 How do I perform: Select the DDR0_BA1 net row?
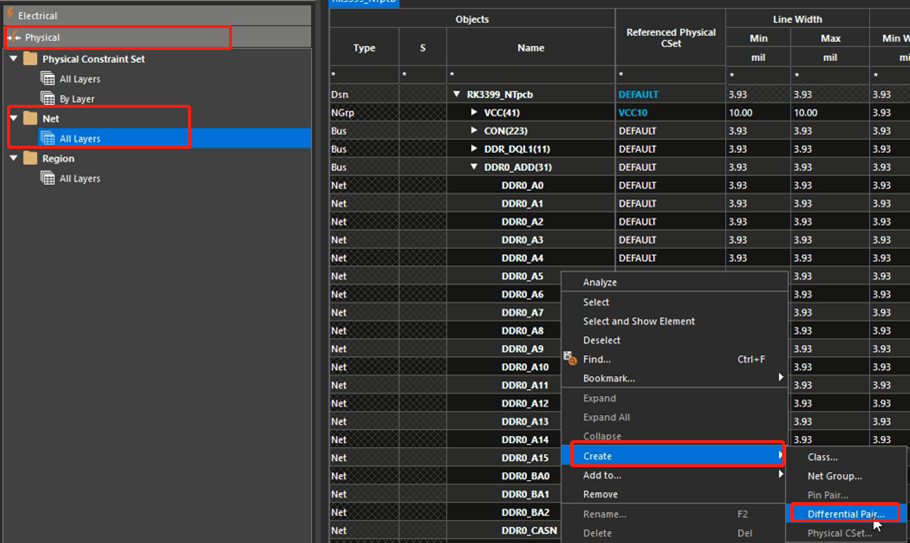pos(525,494)
